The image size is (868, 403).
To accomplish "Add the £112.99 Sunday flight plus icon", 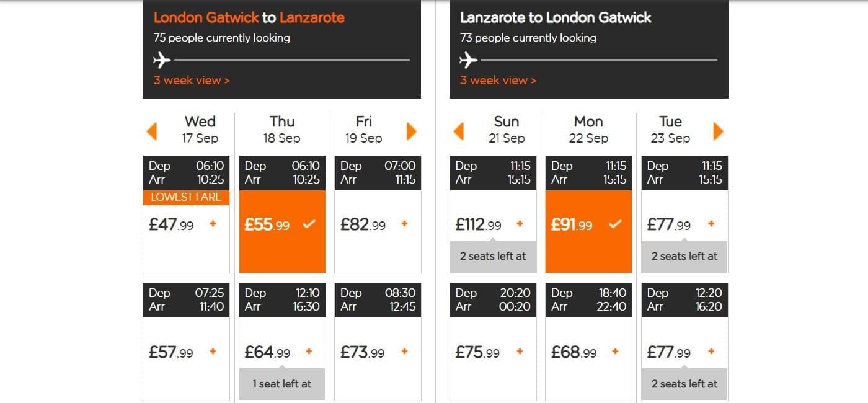I will [520, 224].
